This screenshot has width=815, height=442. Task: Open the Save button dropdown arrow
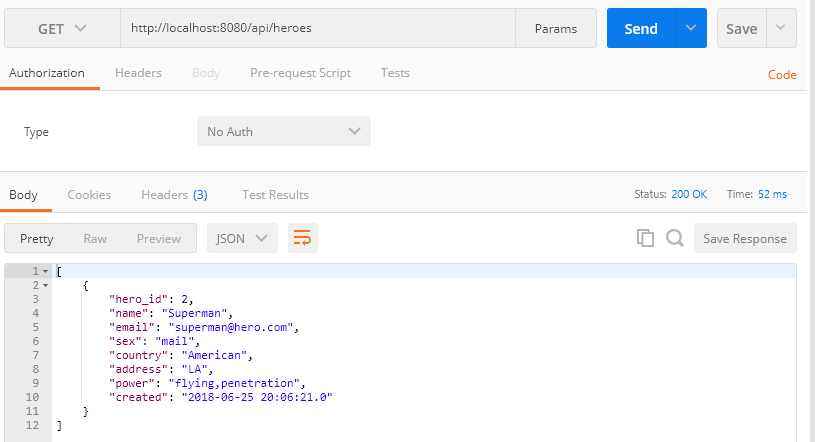click(781, 28)
